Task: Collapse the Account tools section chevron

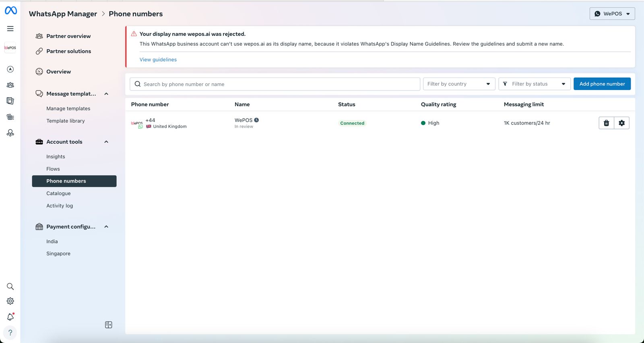Action: [106, 142]
